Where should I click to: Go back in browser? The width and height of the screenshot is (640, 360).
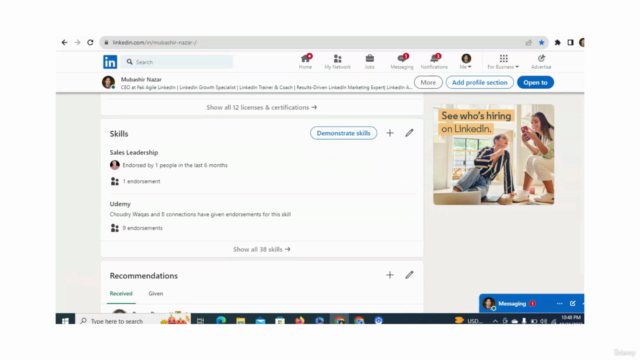[64, 42]
